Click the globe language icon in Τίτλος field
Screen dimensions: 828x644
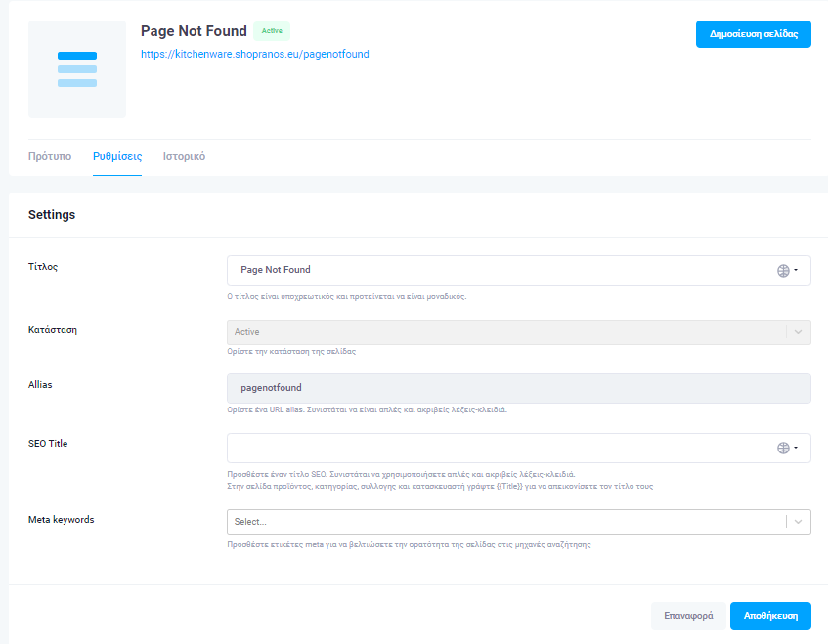pos(786,271)
